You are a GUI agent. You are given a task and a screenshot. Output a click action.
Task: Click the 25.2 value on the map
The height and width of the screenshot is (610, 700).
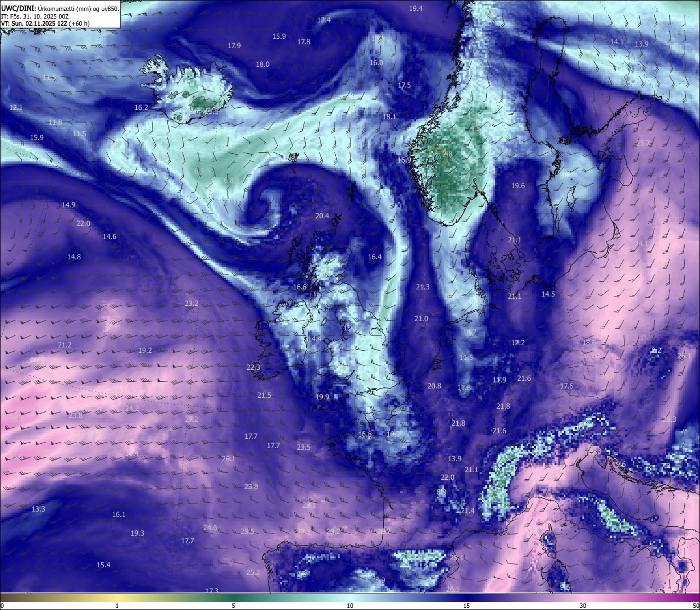253,572
